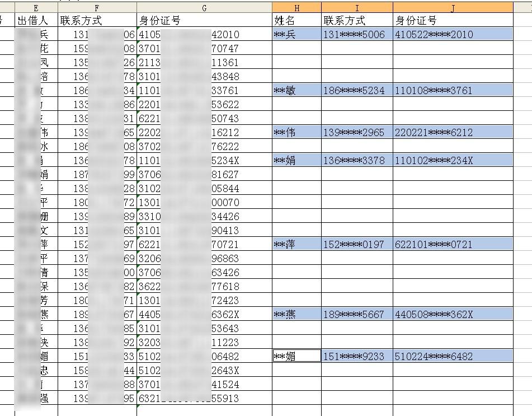Click the 姓名 header cell
Image resolution: width=532 pixels, height=416 pixels.
(x=296, y=20)
